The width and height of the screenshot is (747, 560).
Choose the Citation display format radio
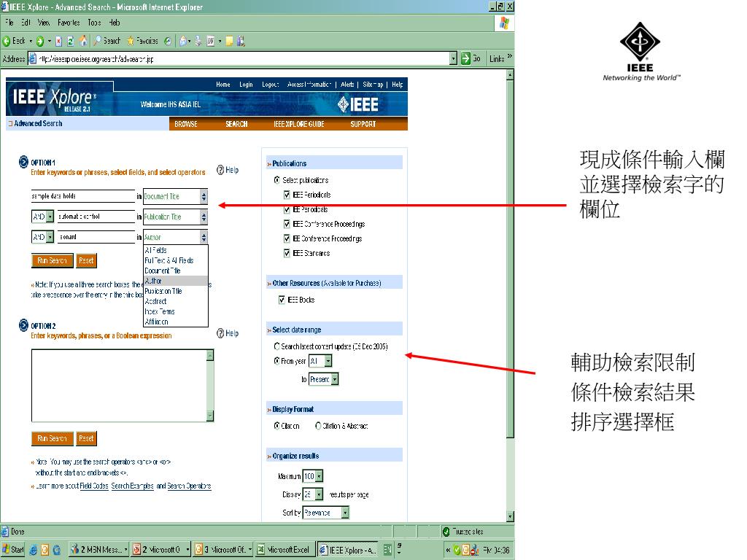pyautogui.click(x=276, y=426)
